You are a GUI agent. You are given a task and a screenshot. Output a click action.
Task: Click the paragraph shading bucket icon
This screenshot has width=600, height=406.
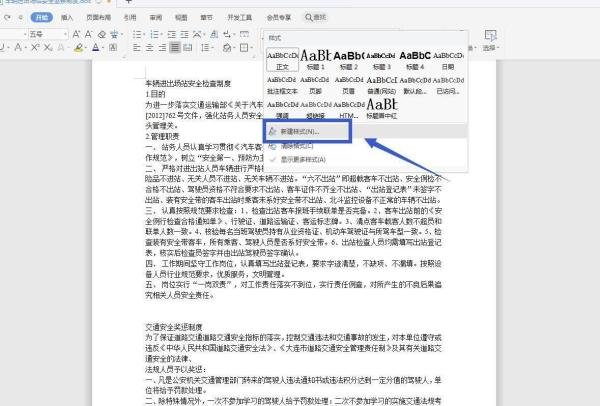pos(227,48)
